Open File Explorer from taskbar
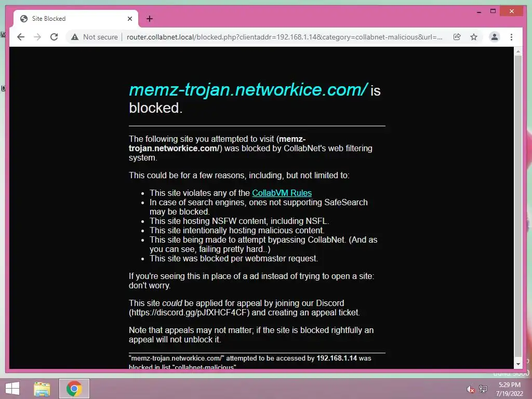The height and width of the screenshot is (399, 532). coord(42,389)
